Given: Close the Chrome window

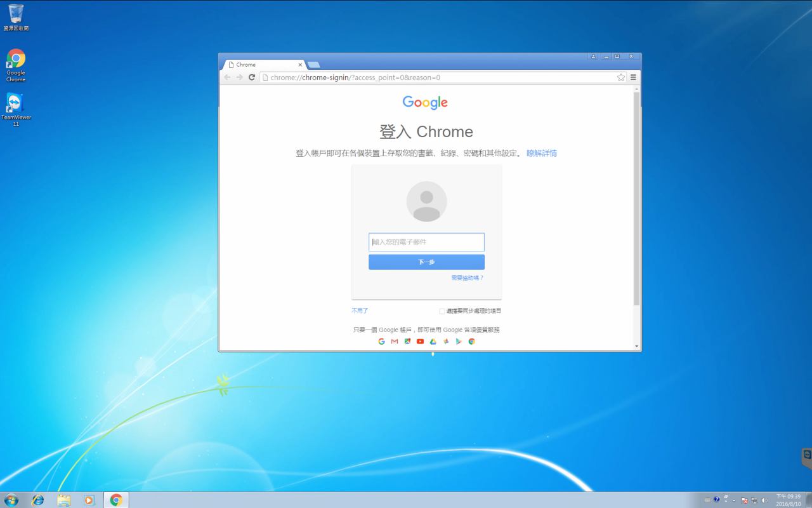Looking at the screenshot, I should [631, 57].
